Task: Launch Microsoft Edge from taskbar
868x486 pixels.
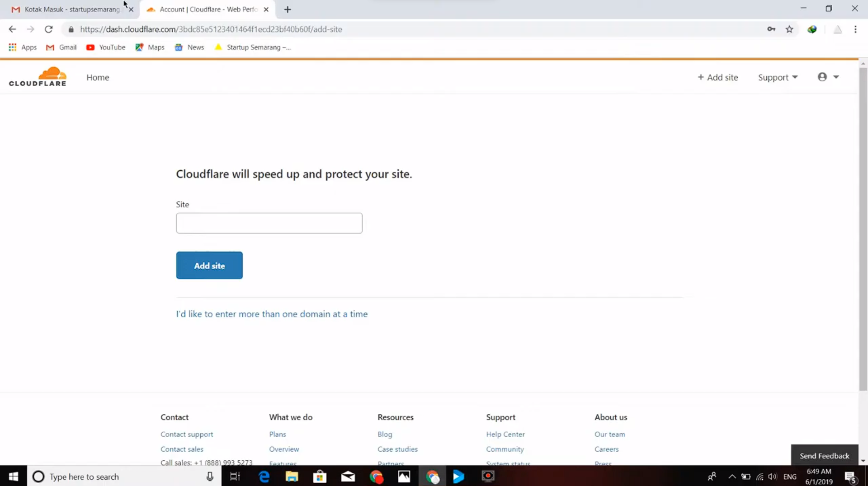Action: click(x=264, y=476)
